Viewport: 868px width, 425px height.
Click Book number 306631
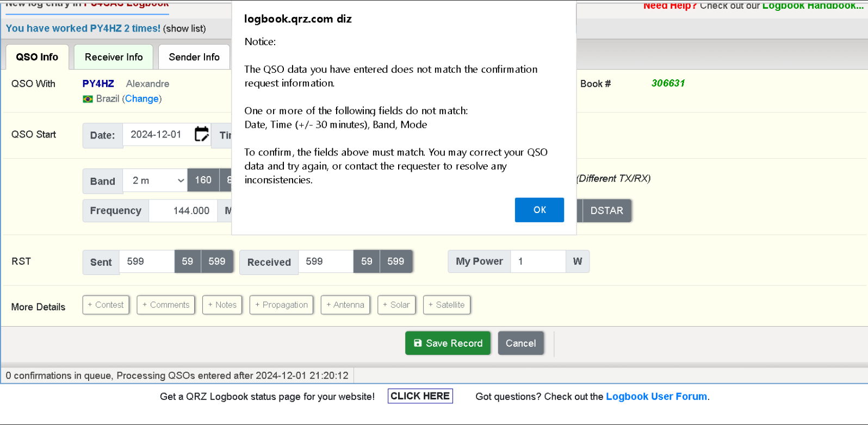pyautogui.click(x=668, y=83)
